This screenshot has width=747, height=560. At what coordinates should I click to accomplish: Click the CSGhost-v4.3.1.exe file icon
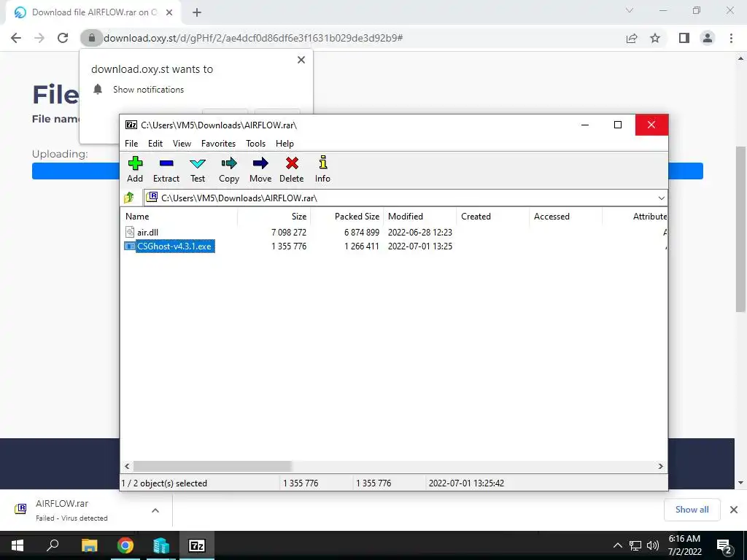130,246
